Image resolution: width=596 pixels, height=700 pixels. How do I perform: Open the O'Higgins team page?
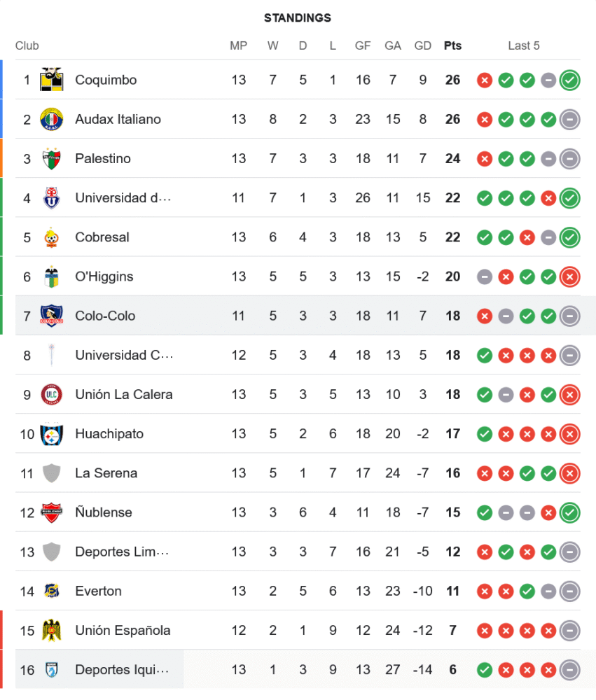point(104,276)
